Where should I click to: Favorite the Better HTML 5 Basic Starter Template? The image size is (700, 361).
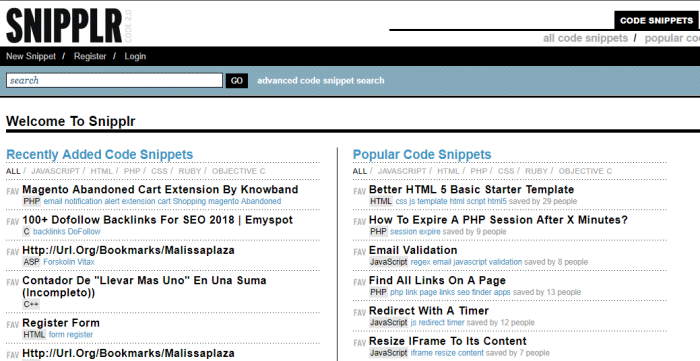coord(359,192)
